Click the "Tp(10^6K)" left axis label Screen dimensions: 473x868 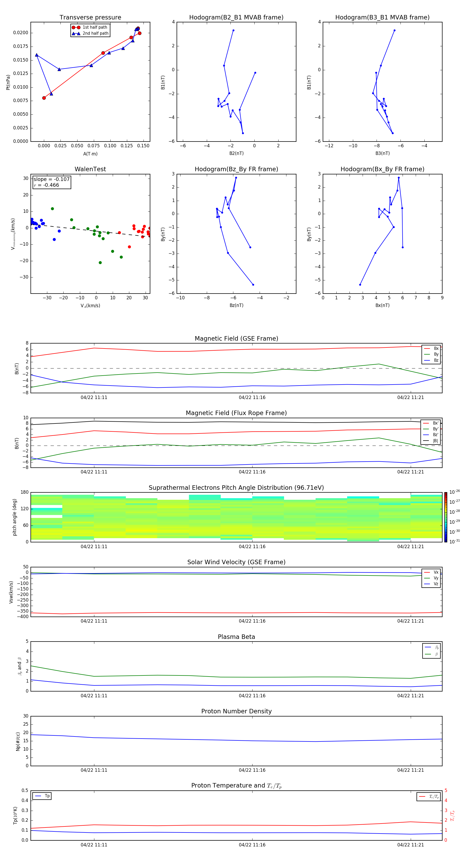[x=15, y=815]
